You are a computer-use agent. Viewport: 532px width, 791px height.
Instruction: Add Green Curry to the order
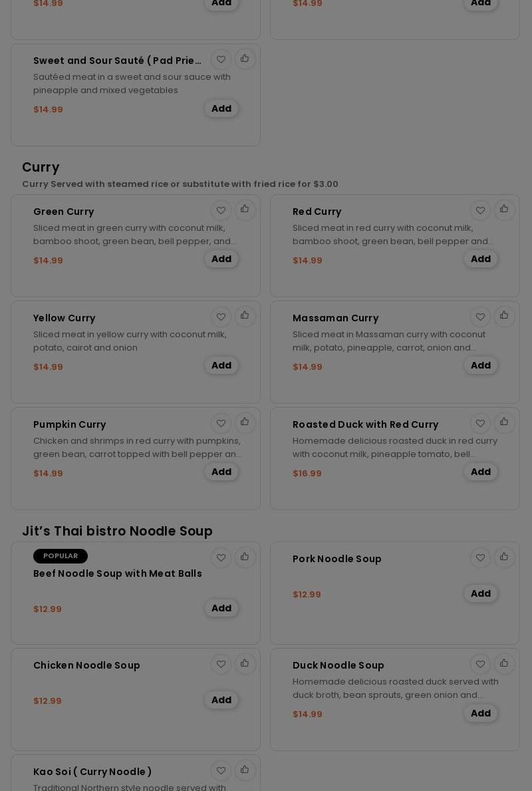tap(221, 259)
